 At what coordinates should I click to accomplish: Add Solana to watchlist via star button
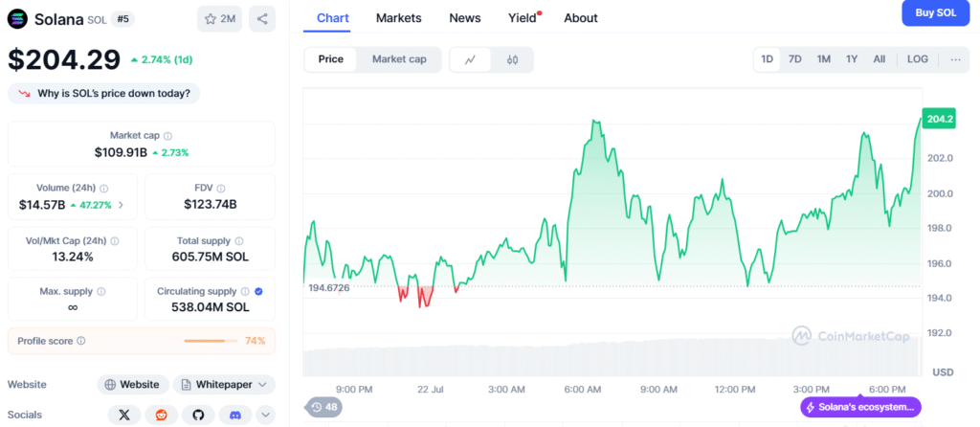coord(219,18)
